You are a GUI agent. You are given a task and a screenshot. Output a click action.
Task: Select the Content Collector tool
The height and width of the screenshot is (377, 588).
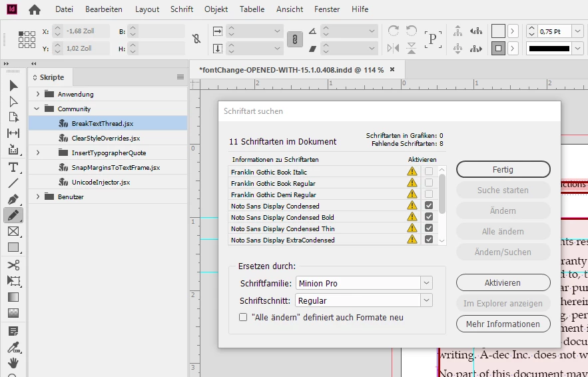13,149
